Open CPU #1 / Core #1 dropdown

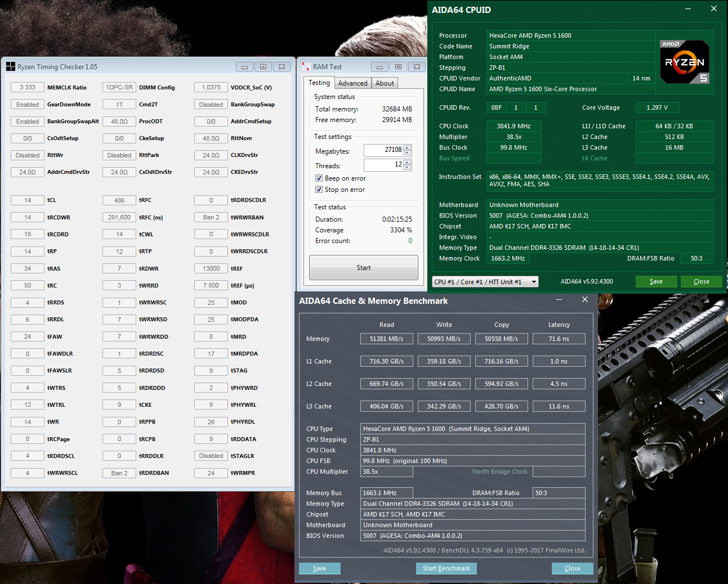click(x=485, y=281)
